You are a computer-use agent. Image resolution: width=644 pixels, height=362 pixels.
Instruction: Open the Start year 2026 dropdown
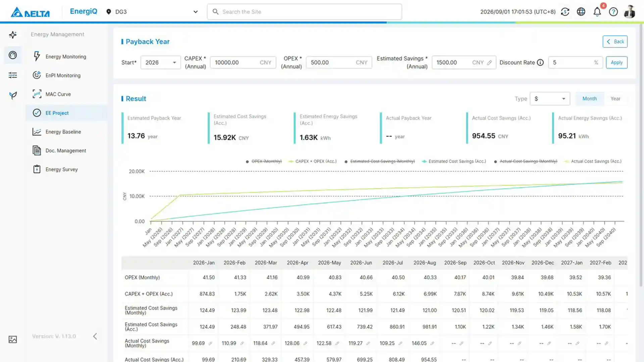pos(160,62)
